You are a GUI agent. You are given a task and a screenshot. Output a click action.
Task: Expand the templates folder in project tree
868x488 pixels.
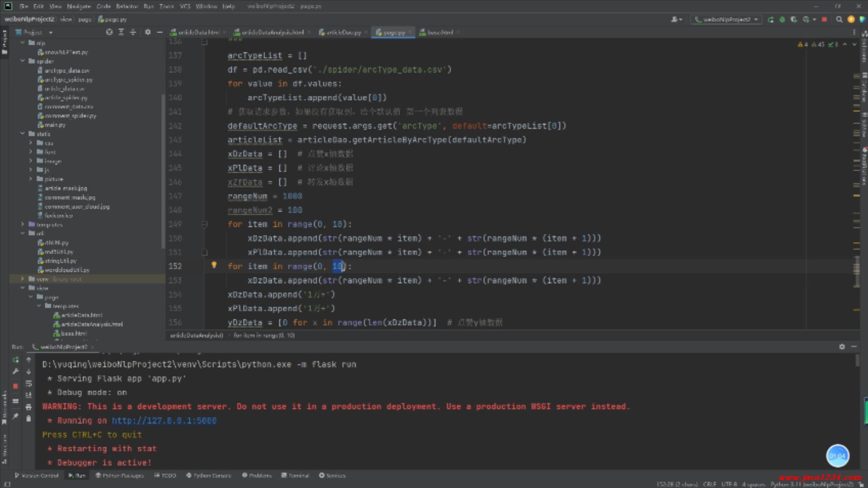tap(23, 225)
